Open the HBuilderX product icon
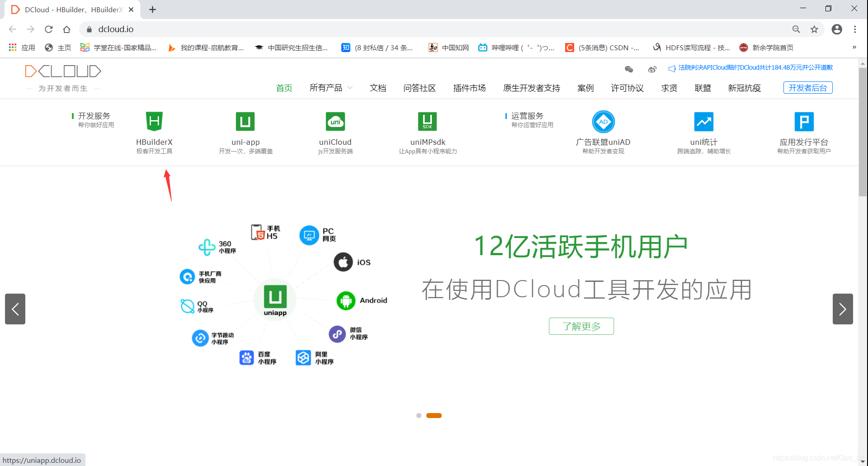Viewport: 868px width, 466px height. [154, 121]
